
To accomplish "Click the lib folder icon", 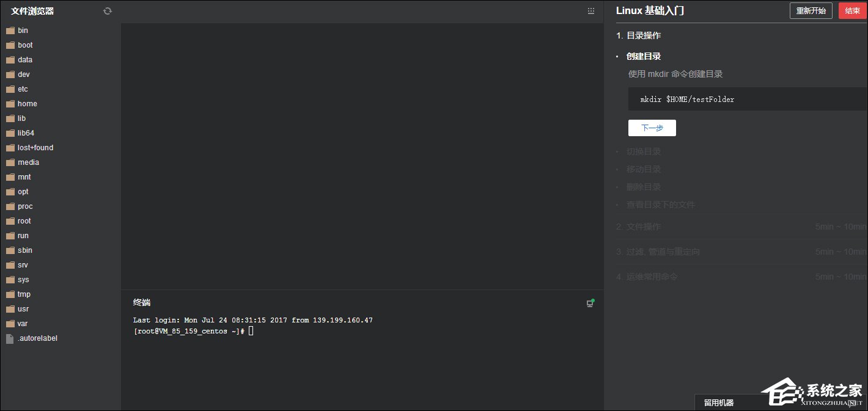I will (x=10, y=118).
